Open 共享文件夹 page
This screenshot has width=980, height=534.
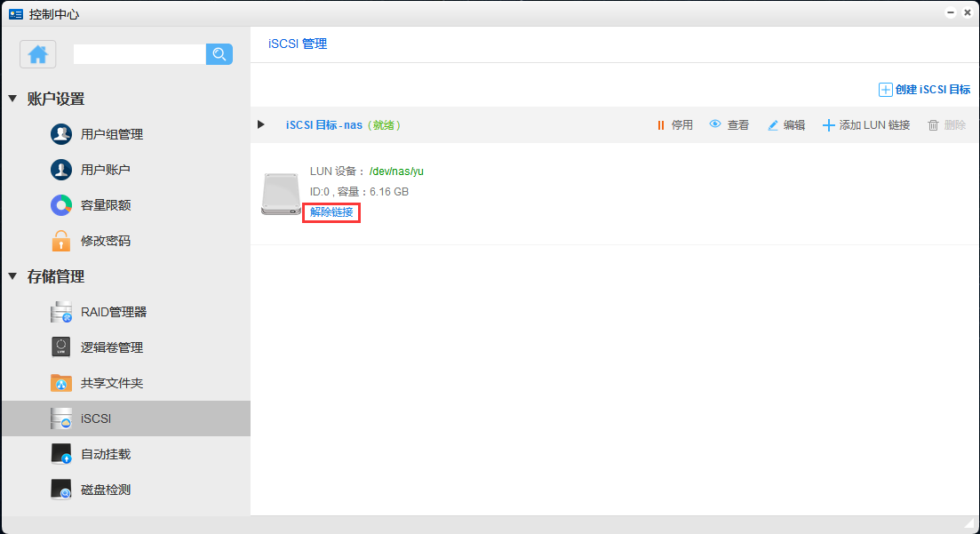(x=112, y=383)
